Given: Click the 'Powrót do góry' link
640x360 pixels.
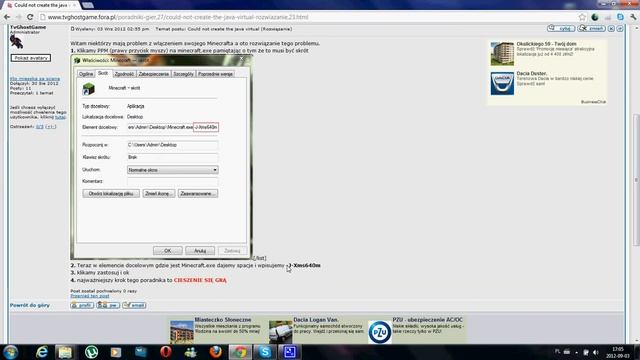Looking at the screenshot, I should pyautogui.click(x=30, y=305).
